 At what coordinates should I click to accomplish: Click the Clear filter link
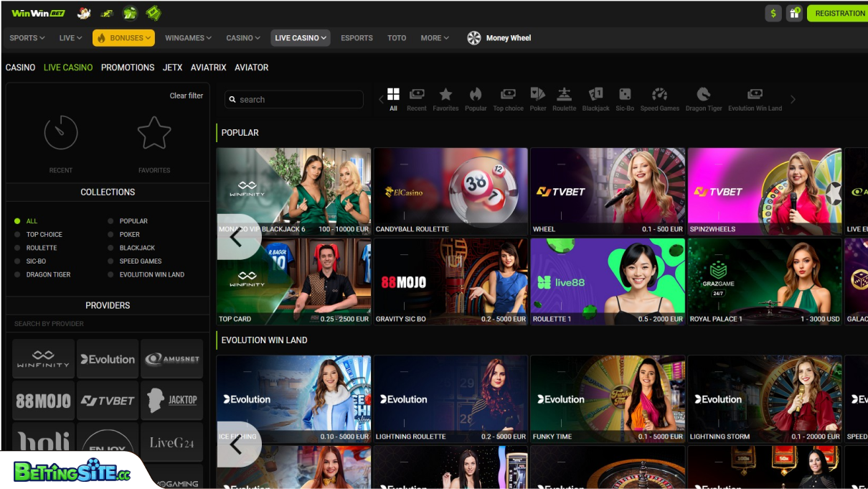point(186,96)
